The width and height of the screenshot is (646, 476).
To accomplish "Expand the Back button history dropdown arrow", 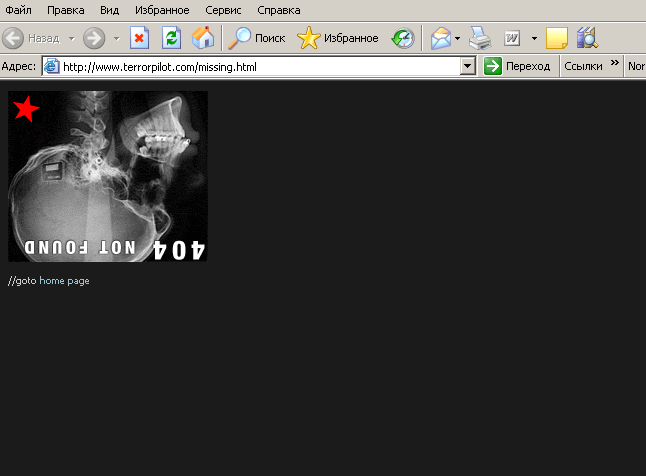I will click(x=71, y=38).
